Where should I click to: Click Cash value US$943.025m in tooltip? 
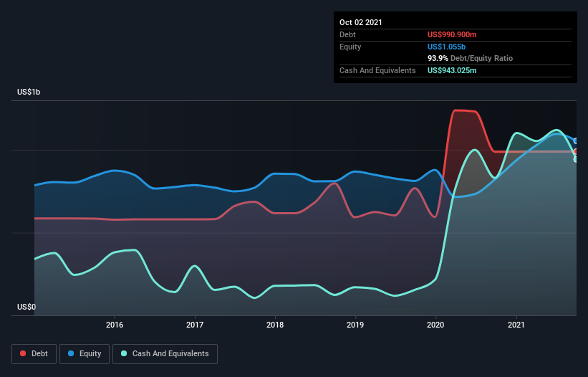coord(452,70)
